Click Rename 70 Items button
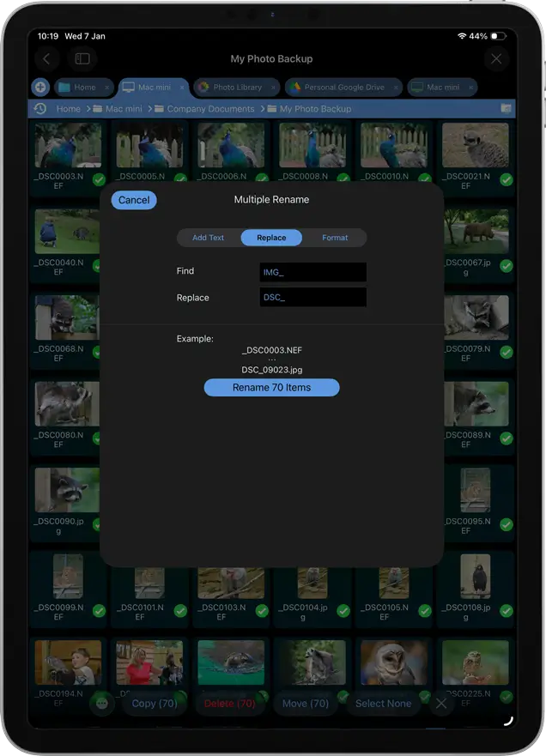This screenshot has height=756, width=546. (x=271, y=388)
